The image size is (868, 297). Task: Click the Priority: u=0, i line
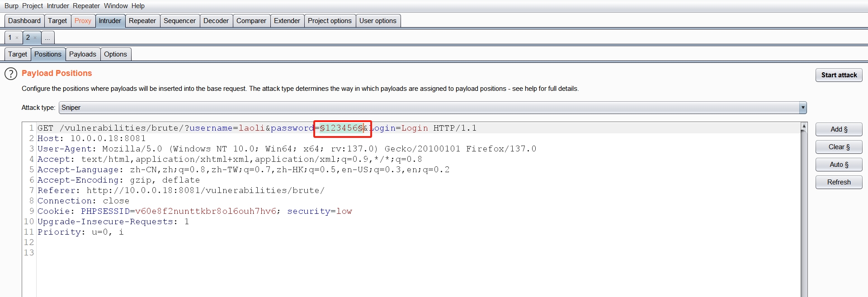80,232
